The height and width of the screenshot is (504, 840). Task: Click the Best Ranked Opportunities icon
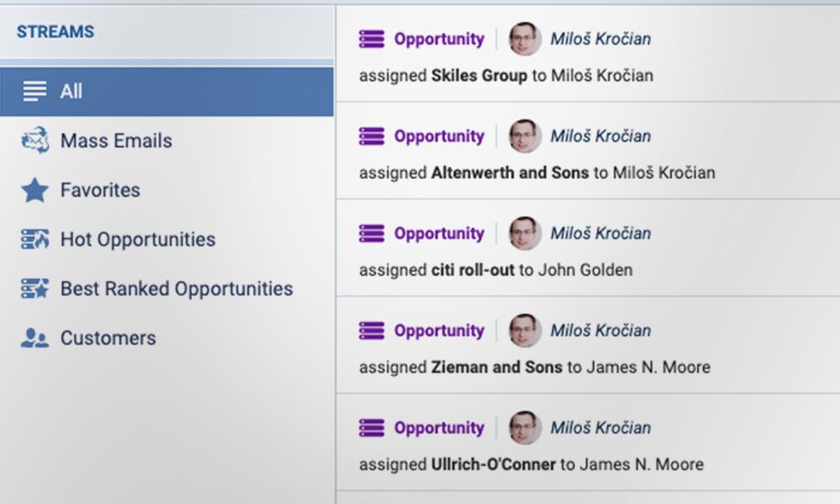[x=34, y=289]
